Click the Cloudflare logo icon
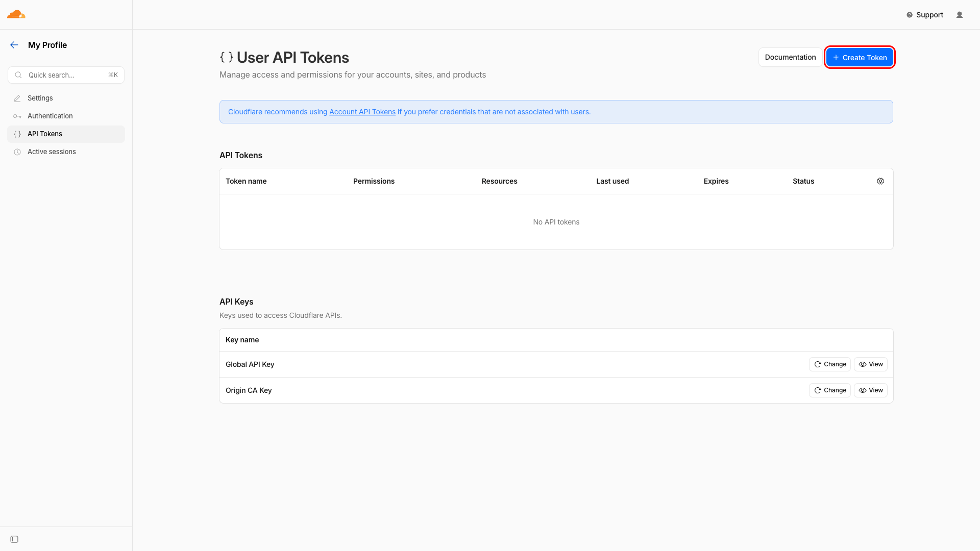This screenshot has height=551, width=980. [16, 14]
